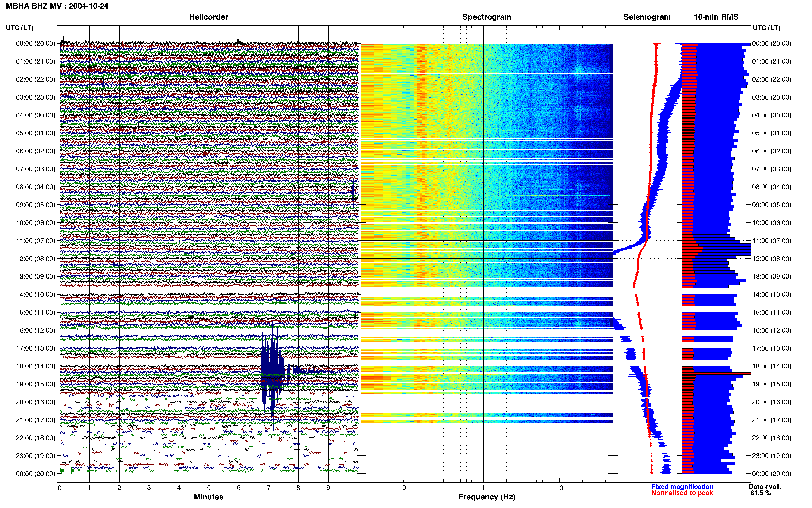Click left time label '01:00 (21:00)'

(35, 61)
